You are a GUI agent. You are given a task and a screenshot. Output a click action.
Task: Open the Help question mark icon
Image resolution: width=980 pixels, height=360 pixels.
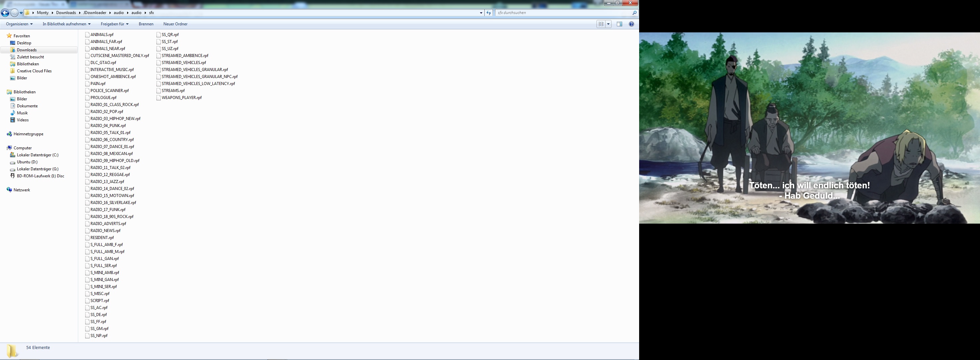(x=631, y=24)
